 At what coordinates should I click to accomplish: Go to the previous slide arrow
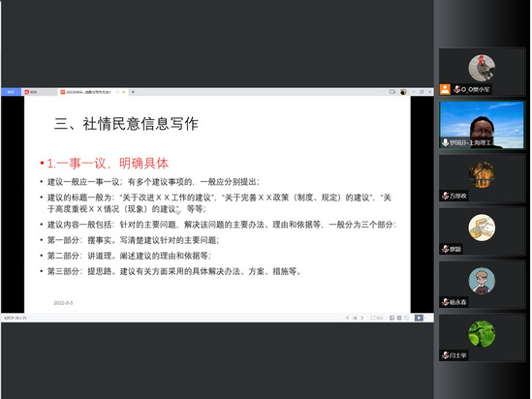(x=348, y=318)
